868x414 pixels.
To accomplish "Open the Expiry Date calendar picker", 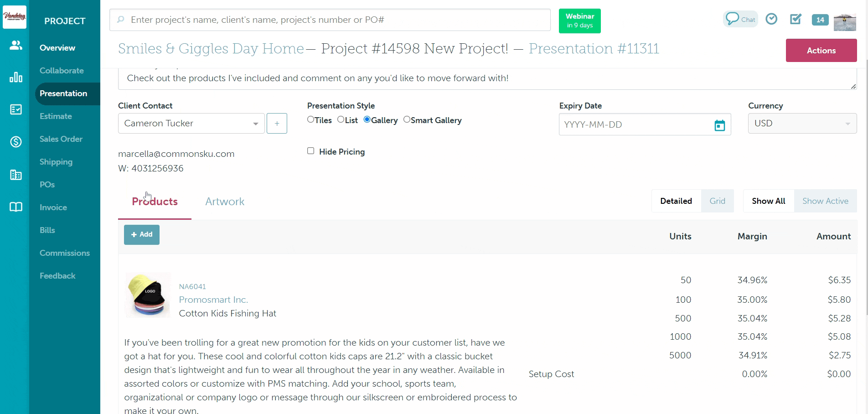I will [x=719, y=125].
